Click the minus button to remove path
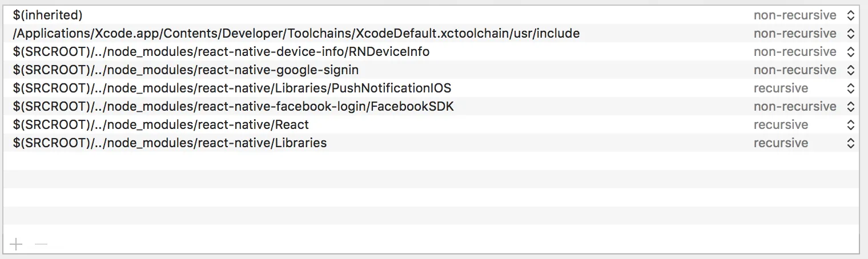 coord(41,245)
